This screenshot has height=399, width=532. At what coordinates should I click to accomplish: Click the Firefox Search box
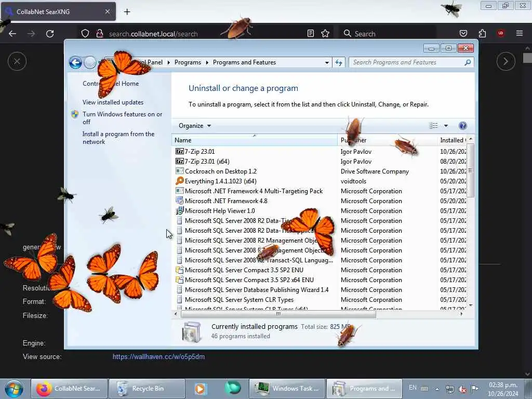pyautogui.click(x=387, y=34)
